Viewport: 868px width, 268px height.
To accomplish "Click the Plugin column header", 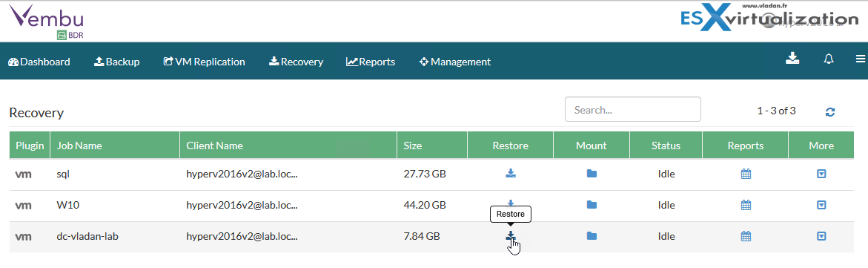I will (x=30, y=146).
